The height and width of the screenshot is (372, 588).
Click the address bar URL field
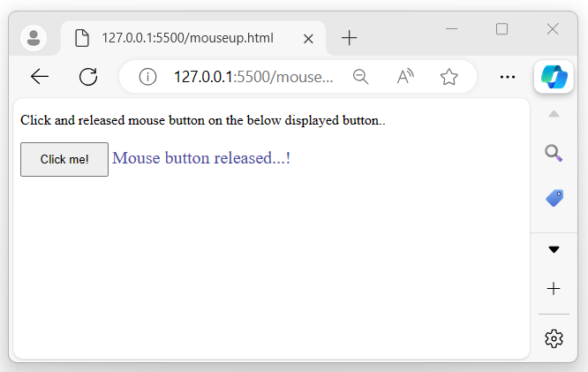click(x=253, y=77)
